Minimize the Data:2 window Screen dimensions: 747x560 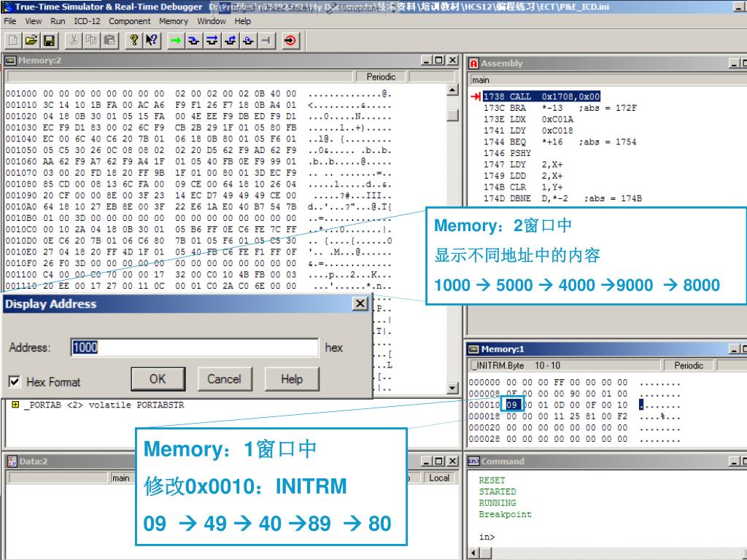(x=427, y=461)
